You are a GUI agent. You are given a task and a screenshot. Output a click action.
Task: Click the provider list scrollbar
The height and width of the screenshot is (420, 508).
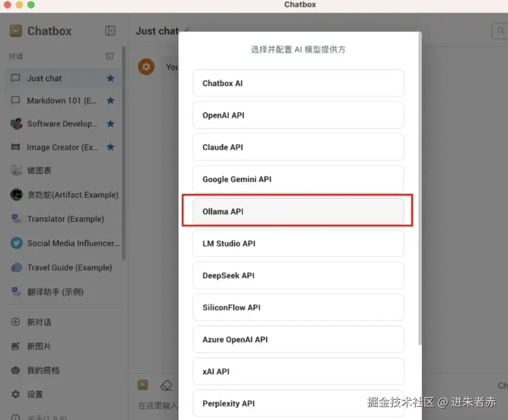(420, 189)
